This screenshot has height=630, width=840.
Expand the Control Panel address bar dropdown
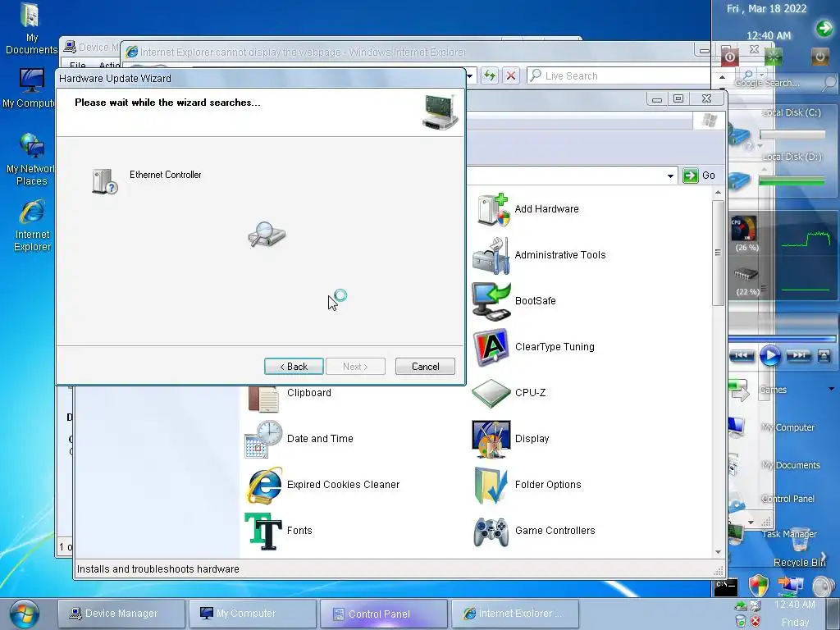[x=670, y=176]
